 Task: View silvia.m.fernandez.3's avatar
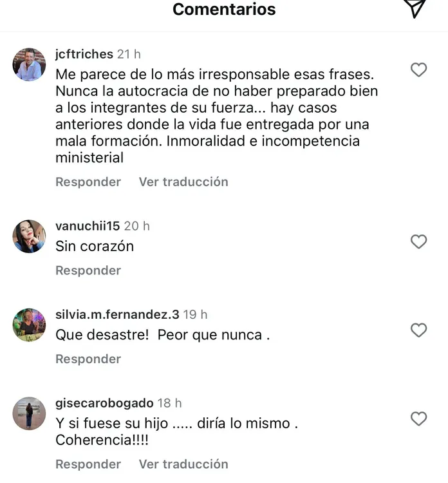tap(30, 325)
